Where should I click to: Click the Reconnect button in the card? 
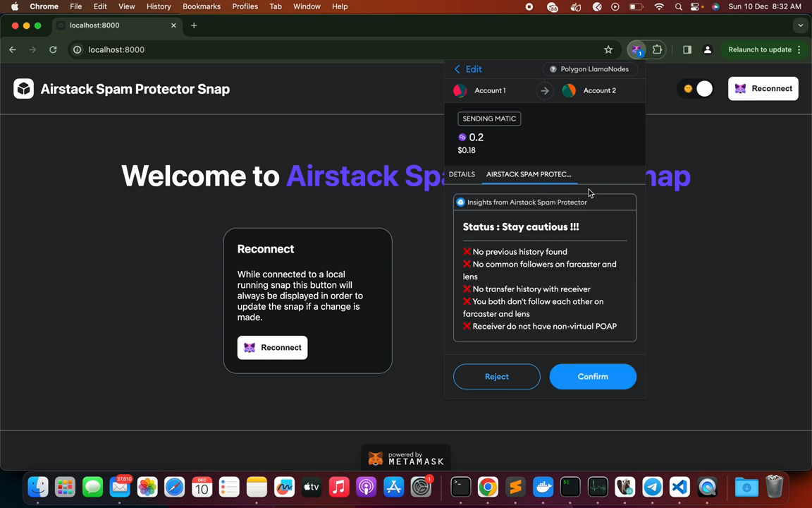(x=272, y=347)
